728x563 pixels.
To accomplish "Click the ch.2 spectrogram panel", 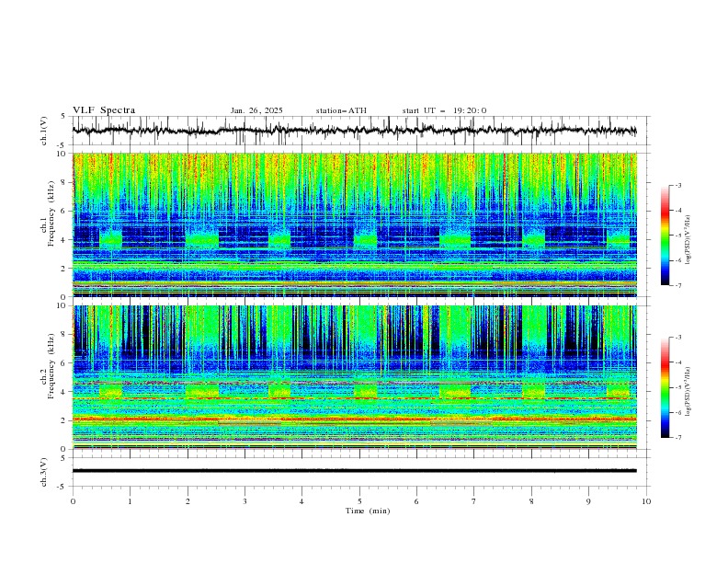I will coord(355,377).
